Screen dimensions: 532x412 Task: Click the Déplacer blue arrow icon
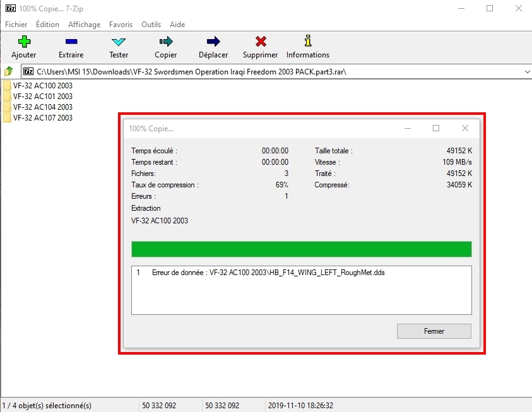(x=213, y=42)
